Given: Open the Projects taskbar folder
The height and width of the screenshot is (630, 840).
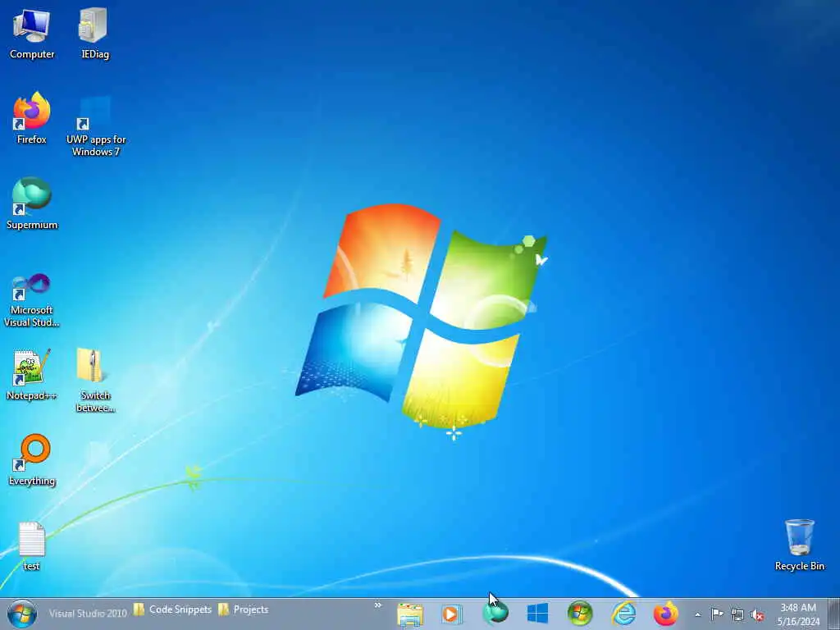Looking at the screenshot, I should (243, 609).
